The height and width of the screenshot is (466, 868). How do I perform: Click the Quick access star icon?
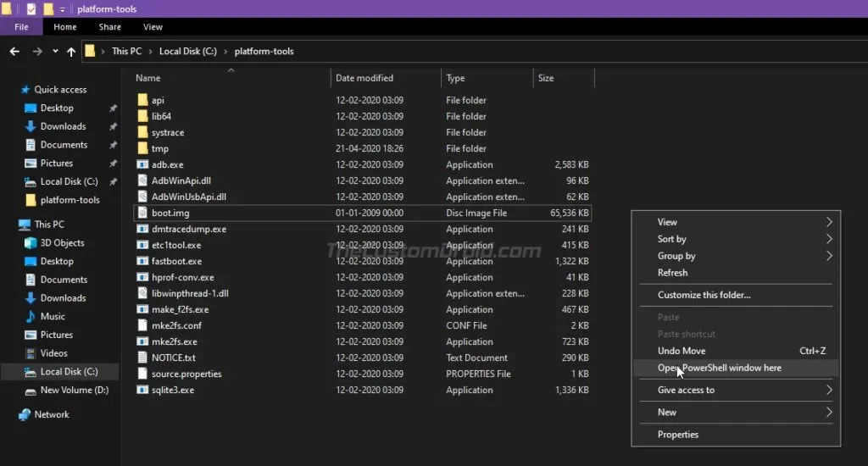coord(25,90)
